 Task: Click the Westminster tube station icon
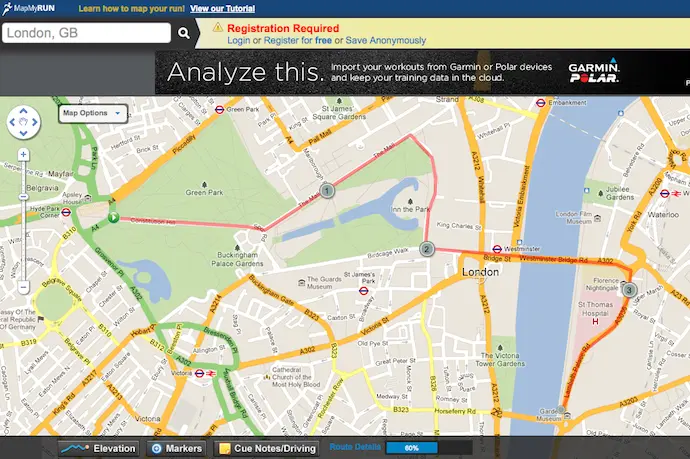[497, 249]
